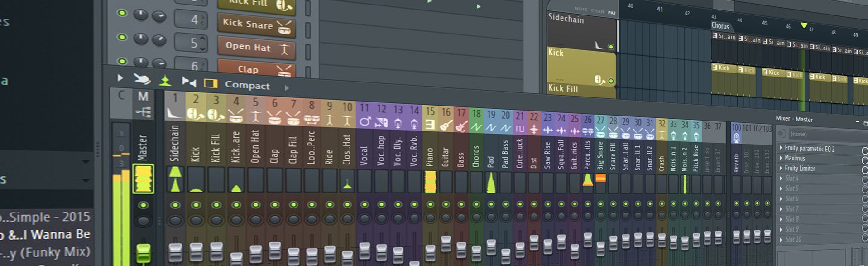Toggle Fruity parametric EQ 2 enable switch
This screenshot has width=868, height=266.
(x=865, y=150)
